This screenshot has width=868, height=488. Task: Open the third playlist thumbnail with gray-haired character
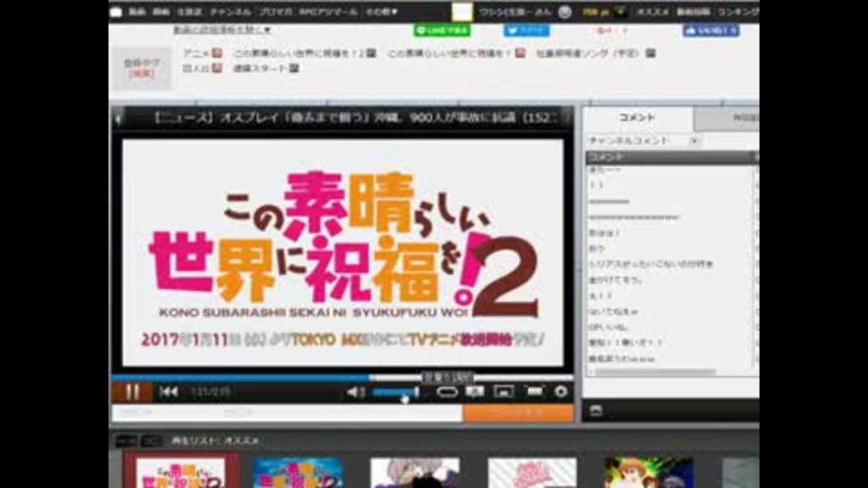[415, 472]
